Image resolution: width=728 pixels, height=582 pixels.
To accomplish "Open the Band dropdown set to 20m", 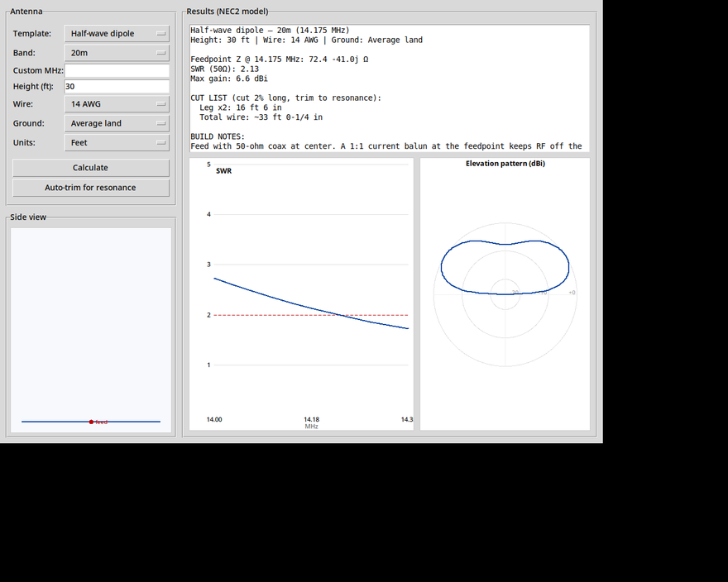I will (x=117, y=53).
